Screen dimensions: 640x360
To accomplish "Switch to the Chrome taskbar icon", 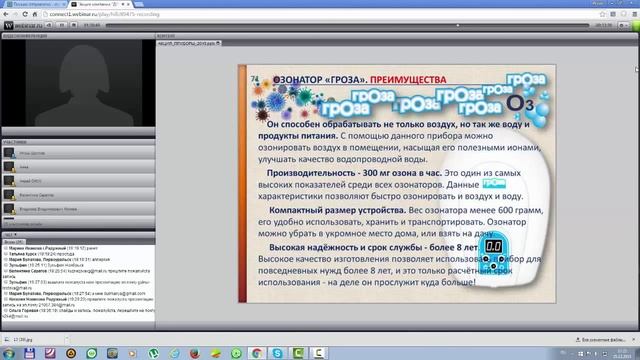I will pos(257,353).
